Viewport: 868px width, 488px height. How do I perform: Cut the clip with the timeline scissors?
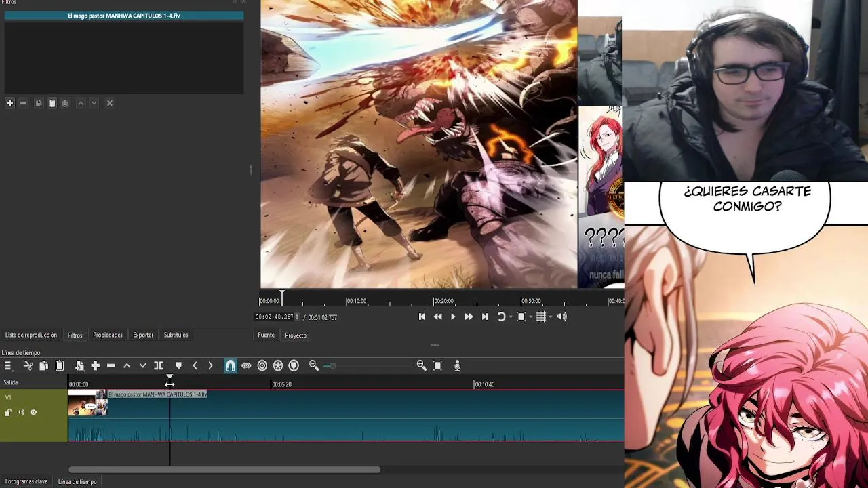tap(28, 366)
